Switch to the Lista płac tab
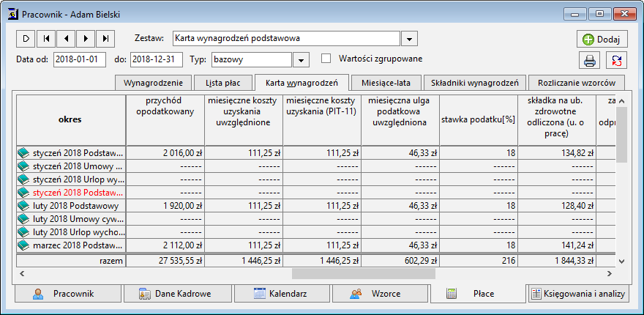Viewport: 644px width, 315px height. (224, 83)
